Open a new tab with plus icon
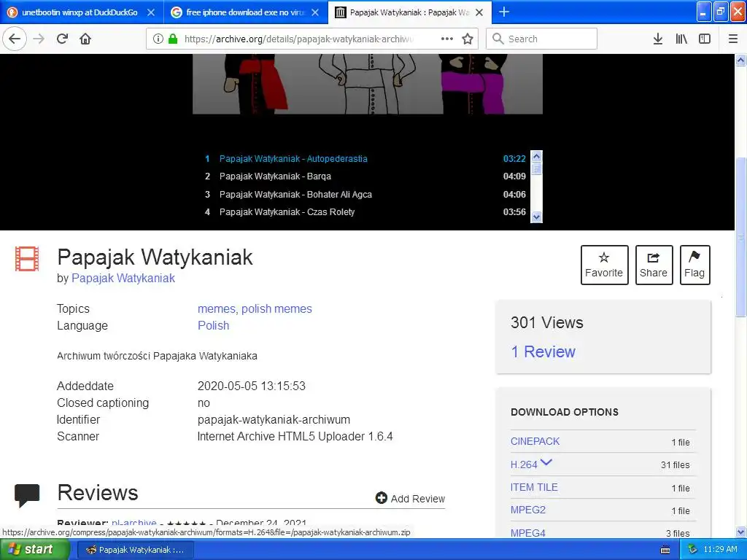 click(x=503, y=12)
